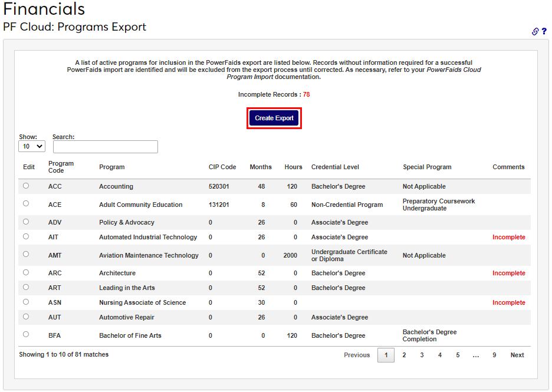Click the link icon near the help question mark
Viewport: 552px width, 392px height.
click(535, 31)
